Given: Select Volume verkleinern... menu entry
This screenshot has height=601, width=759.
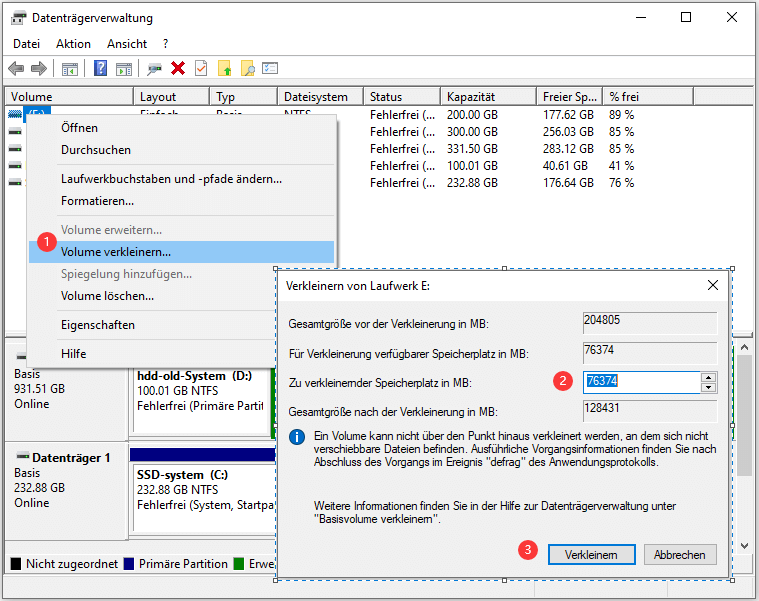Looking at the screenshot, I should coord(181,252).
